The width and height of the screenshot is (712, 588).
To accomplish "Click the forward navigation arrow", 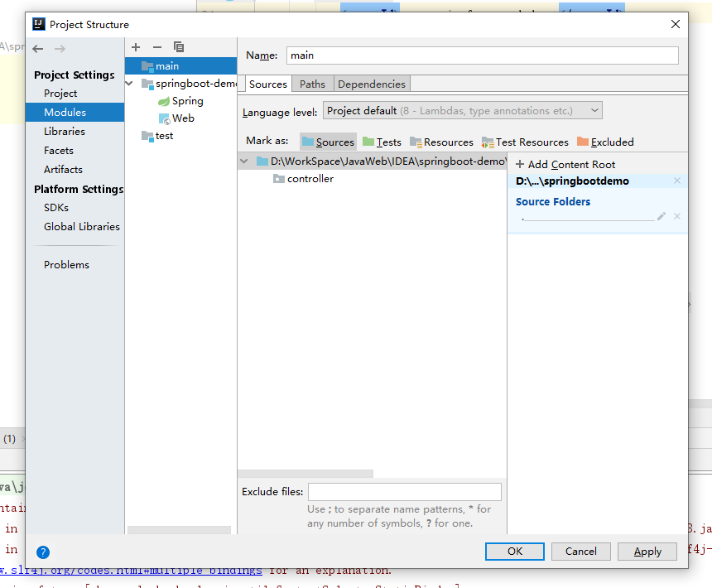I will pos(60,49).
